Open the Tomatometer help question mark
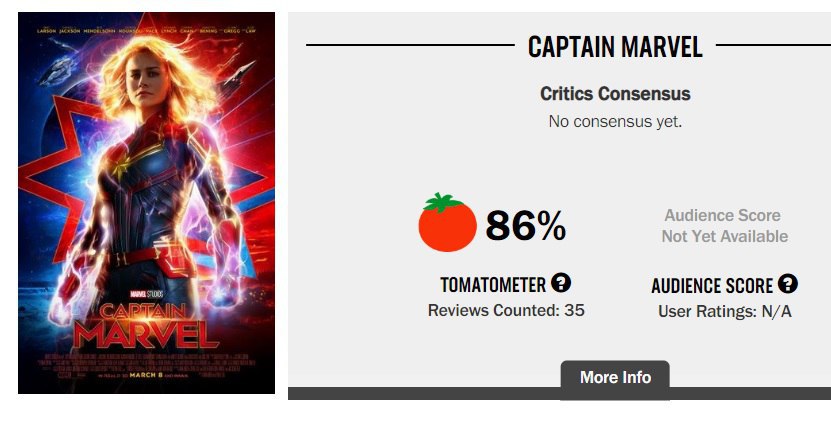831x435 pixels. 561,283
